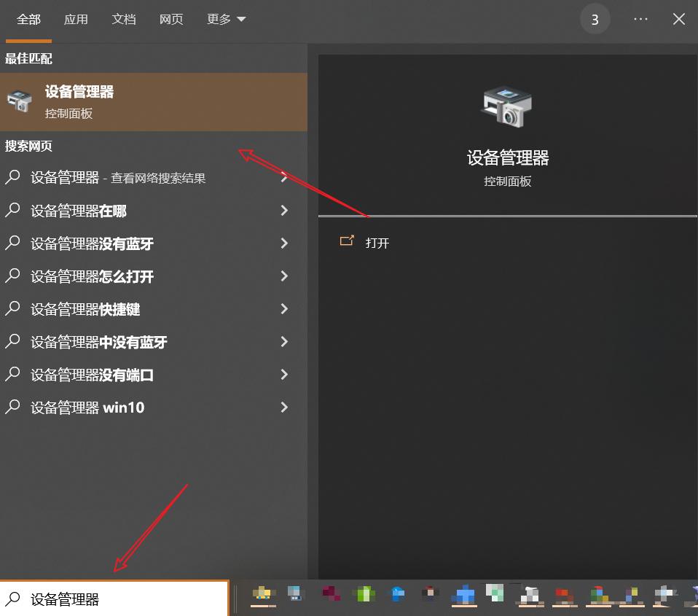The width and height of the screenshot is (698, 616).
Task: Click the magnifier icon beside 设备管理器在哪
Action: (12, 211)
